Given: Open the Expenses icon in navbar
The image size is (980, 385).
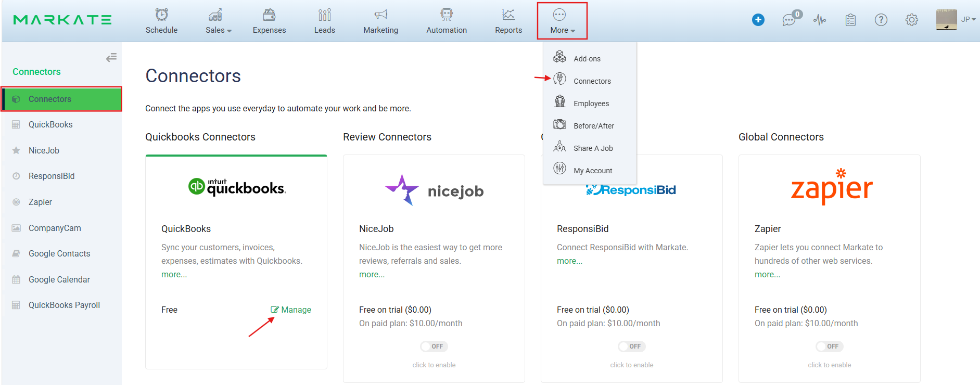Looking at the screenshot, I should pyautogui.click(x=269, y=15).
